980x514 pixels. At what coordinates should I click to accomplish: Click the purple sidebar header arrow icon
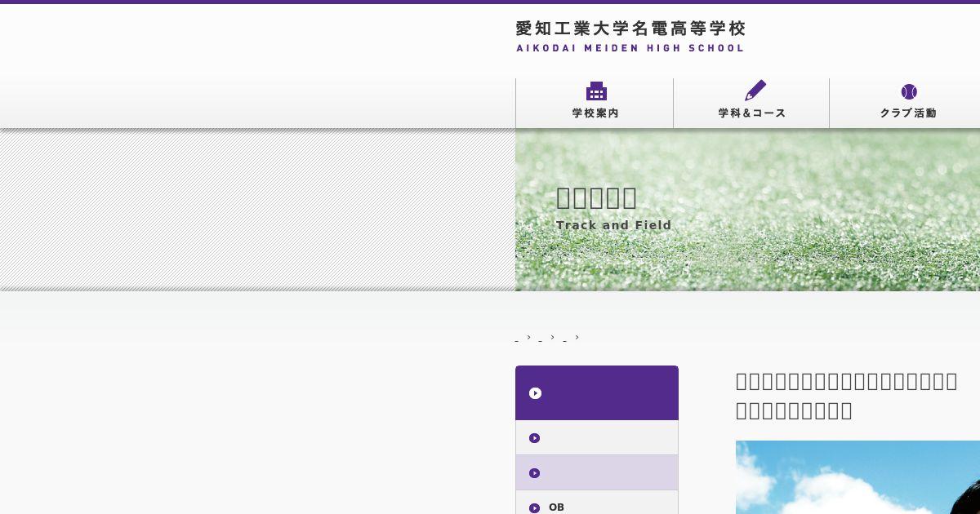(x=535, y=393)
